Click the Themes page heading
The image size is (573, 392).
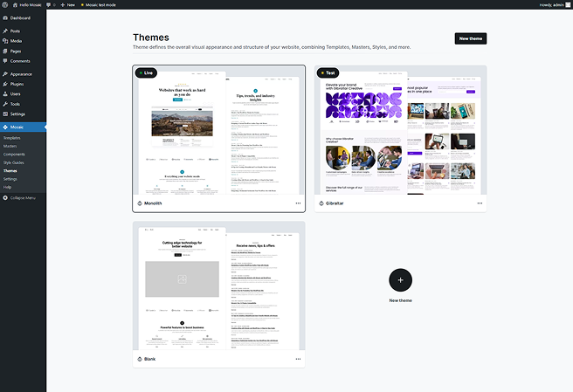(x=151, y=38)
